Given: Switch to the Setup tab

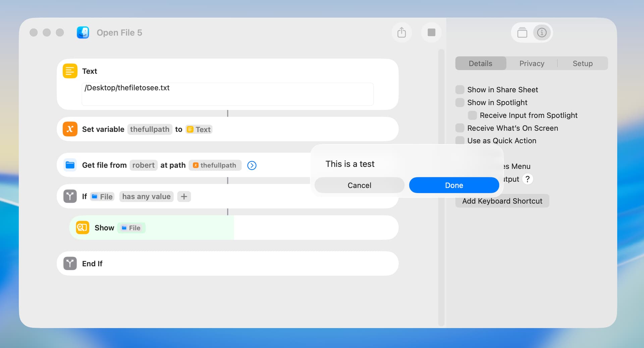Looking at the screenshot, I should click(582, 63).
